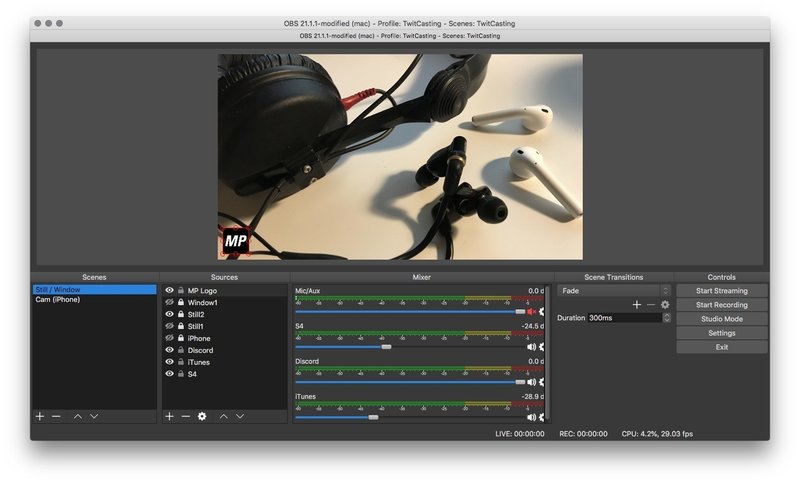The height and width of the screenshot is (484, 800).
Task: Adjust the iTunes volume slider handle
Action: coord(373,417)
